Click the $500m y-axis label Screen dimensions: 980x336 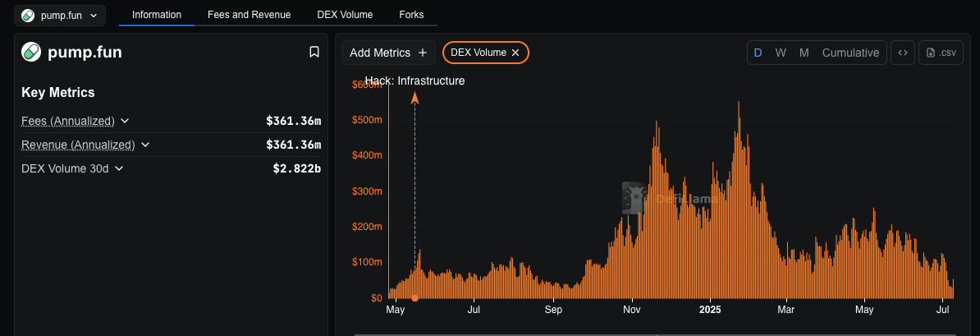(369, 120)
